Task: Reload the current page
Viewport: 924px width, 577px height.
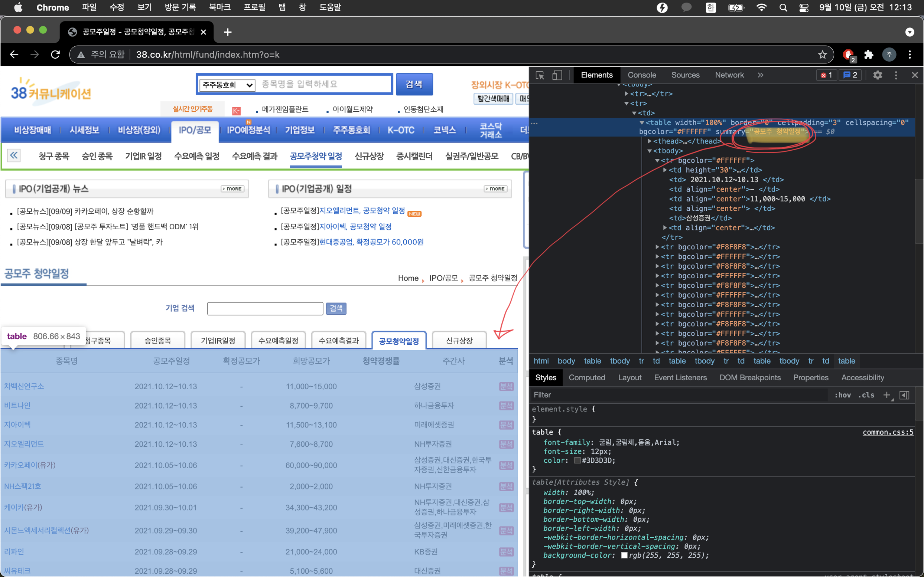Action: pos(55,55)
